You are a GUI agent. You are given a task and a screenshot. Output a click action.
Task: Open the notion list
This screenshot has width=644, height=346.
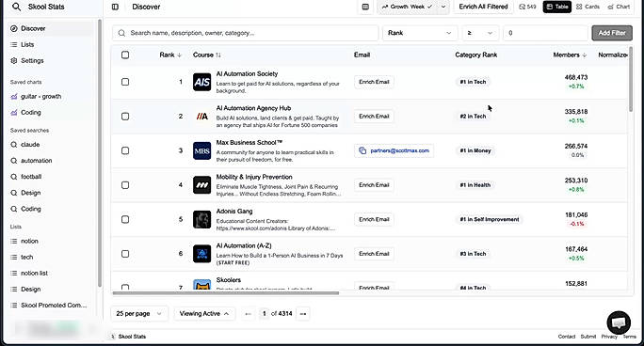[29, 241]
